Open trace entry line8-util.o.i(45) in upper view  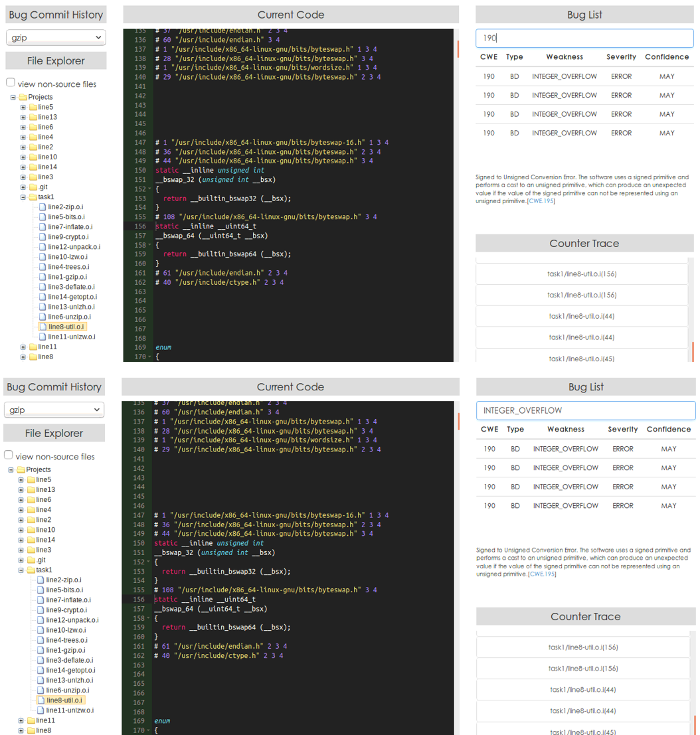[581, 359]
